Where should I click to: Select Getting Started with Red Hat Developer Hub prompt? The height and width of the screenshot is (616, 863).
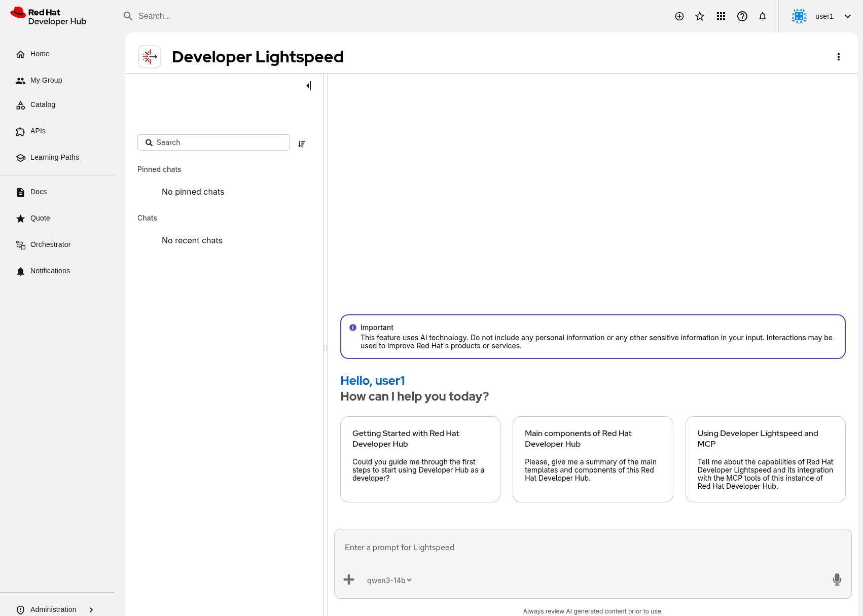(x=420, y=459)
